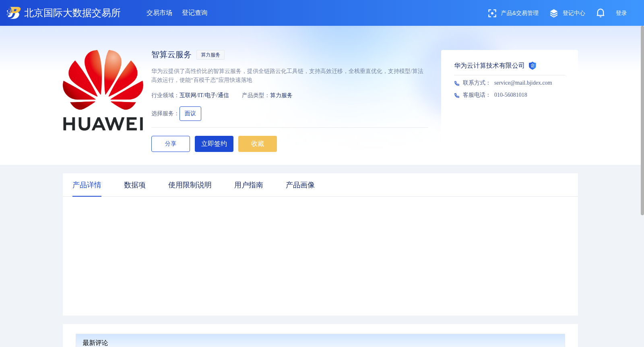Click the 算力服务 product type value
The width and height of the screenshot is (644, 347).
[281, 96]
